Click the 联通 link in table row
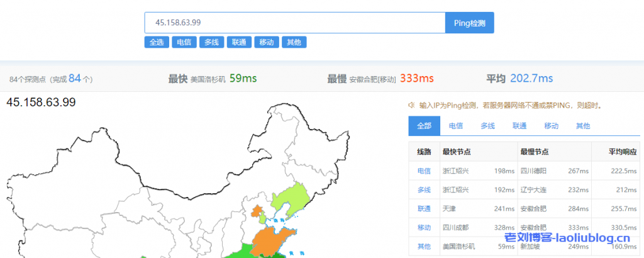Viewport: 644px width, 258px height. 424,209
